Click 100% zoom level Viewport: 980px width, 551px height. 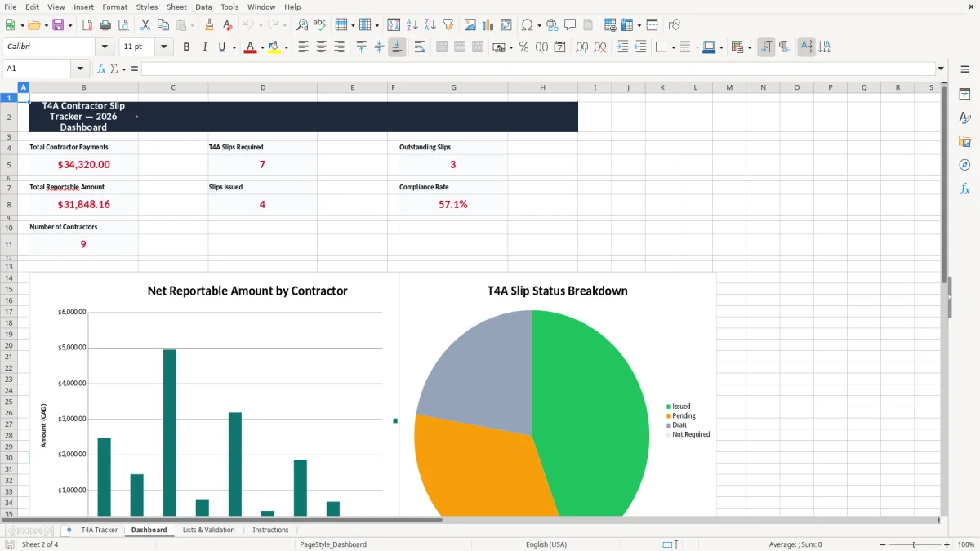(966, 544)
